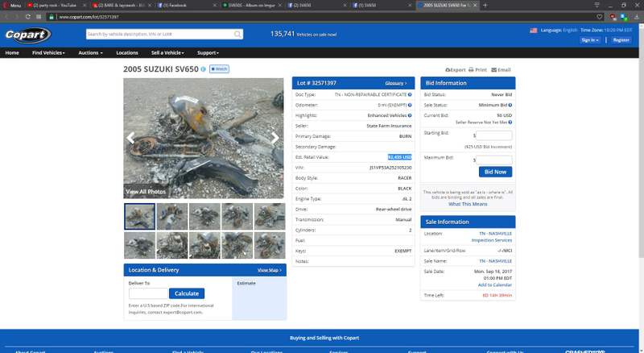Expand Auctions menu
Image resolution: width=644 pixels, height=353 pixels.
(90, 52)
